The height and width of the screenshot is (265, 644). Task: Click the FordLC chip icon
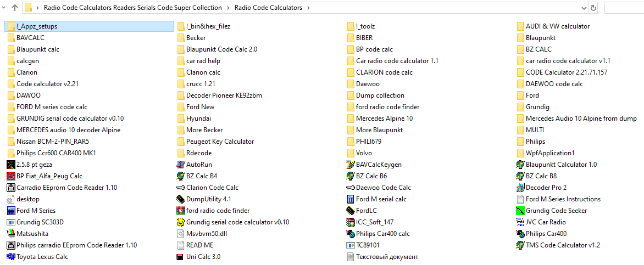tap(351, 211)
